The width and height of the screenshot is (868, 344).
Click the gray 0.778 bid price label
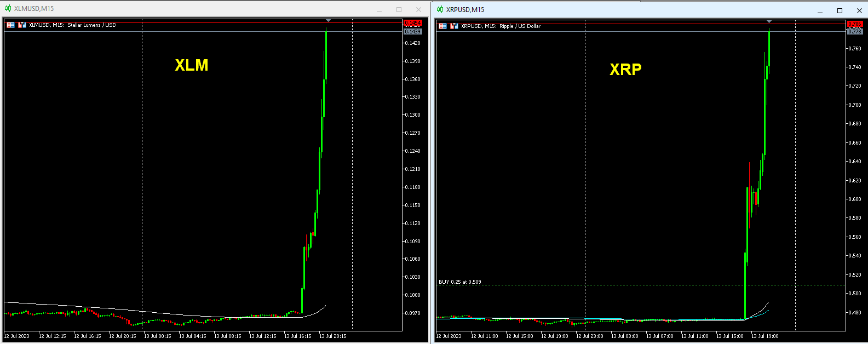click(854, 32)
